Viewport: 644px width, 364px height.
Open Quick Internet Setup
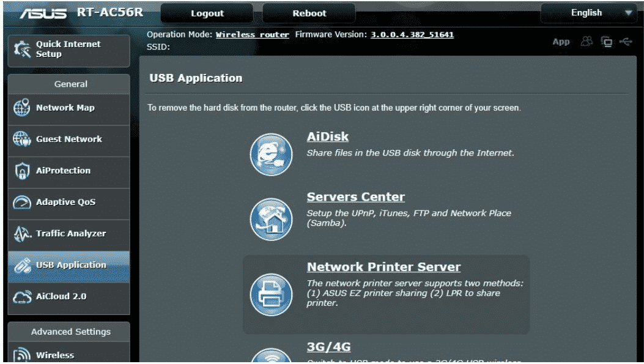click(x=68, y=50)
